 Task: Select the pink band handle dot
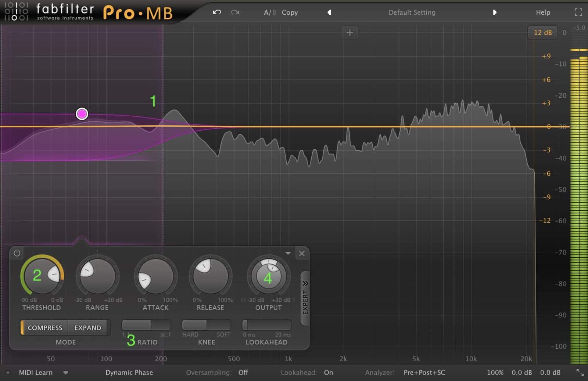(82, 114)
